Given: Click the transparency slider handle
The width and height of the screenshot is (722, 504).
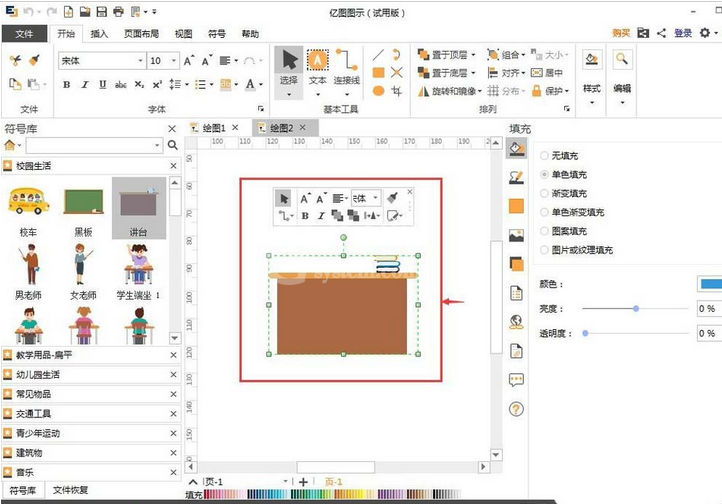Looking at the screenshot, I should point(585,333).
